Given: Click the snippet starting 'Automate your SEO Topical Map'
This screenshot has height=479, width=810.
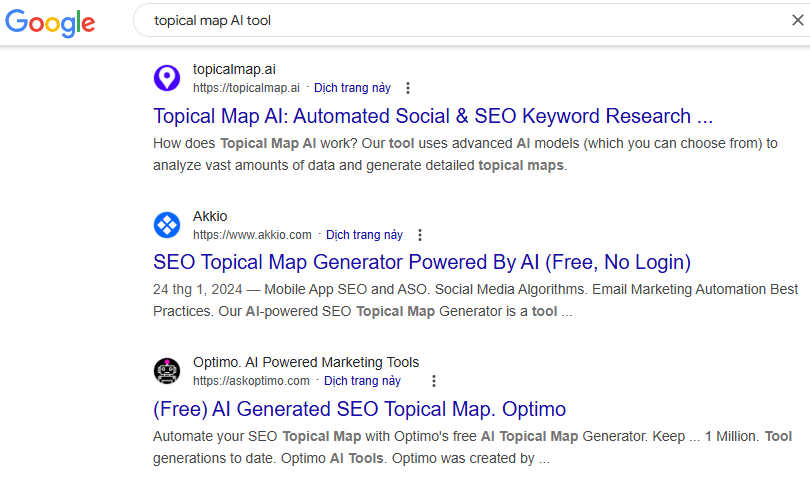Looking at the screenshot, I should (472, 447).
